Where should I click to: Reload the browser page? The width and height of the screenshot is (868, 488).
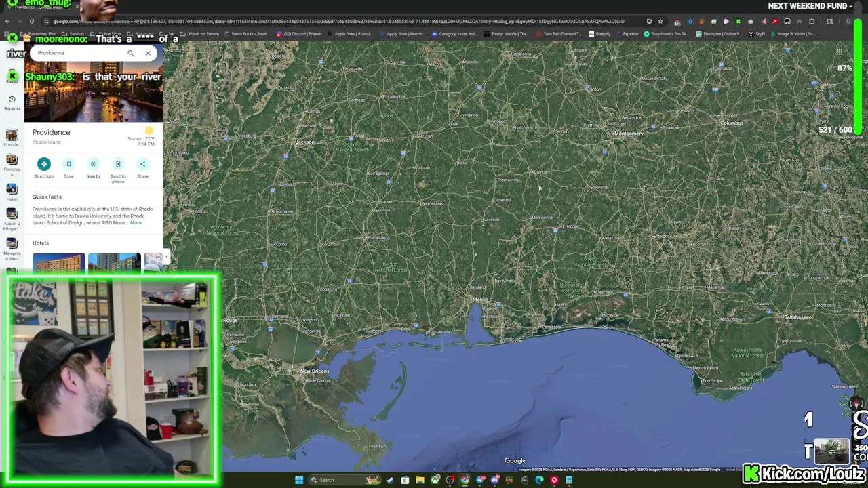point(32,21)
